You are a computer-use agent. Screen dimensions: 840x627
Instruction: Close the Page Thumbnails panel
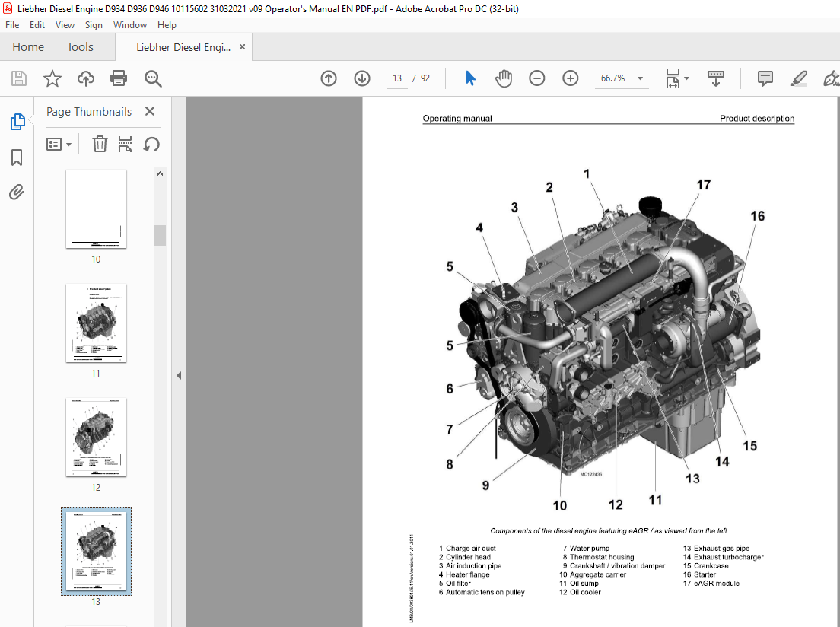150,111
